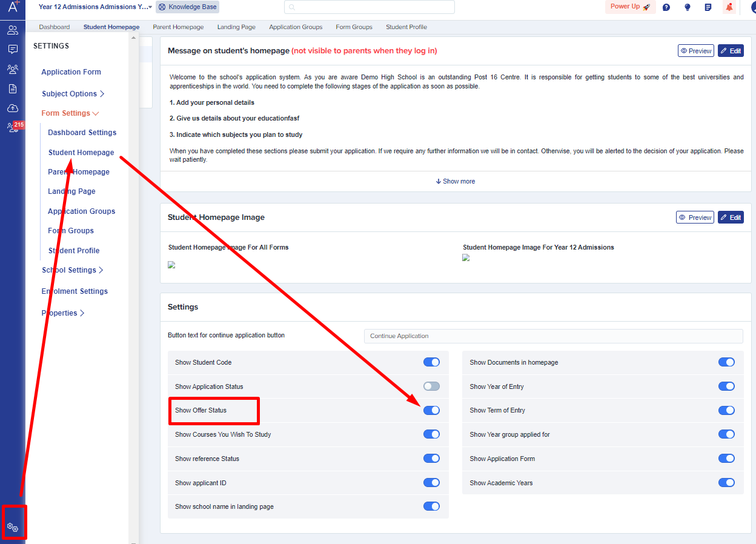
Task: Focus the top search field
Action: tap(370, 7)
